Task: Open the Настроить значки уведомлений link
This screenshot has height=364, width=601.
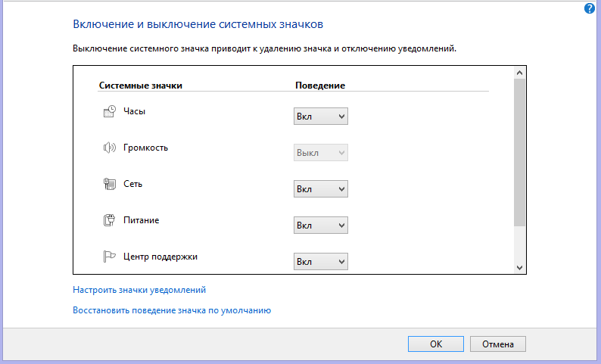Action: (139, 289)
